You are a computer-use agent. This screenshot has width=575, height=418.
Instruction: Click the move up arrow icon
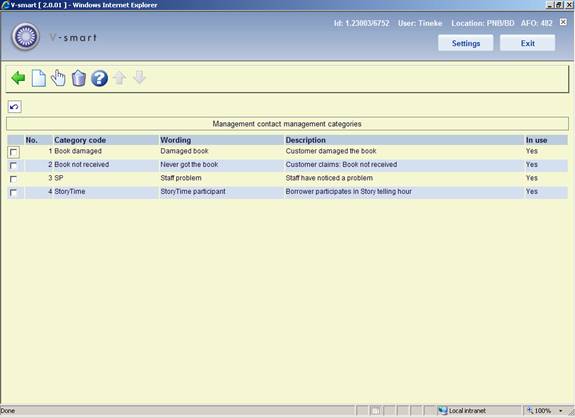[120, 78]
